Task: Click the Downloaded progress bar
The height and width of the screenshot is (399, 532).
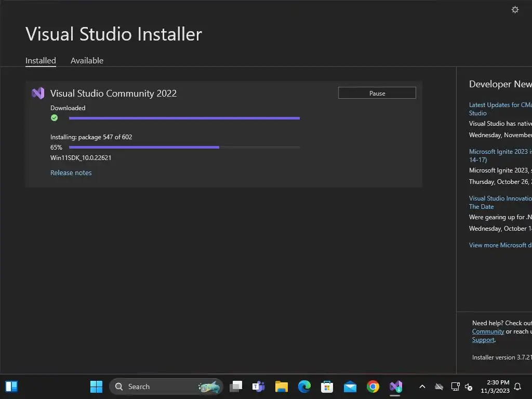Action: (184, 118)
